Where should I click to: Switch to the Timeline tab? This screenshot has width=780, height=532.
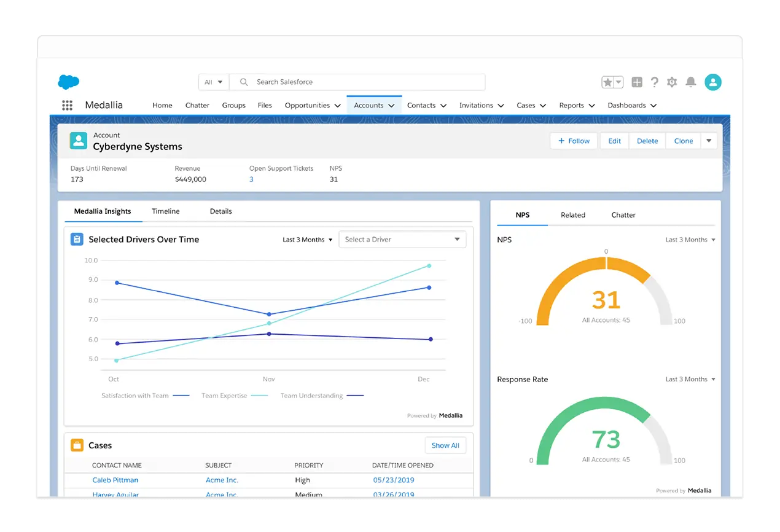pos(166,211)
